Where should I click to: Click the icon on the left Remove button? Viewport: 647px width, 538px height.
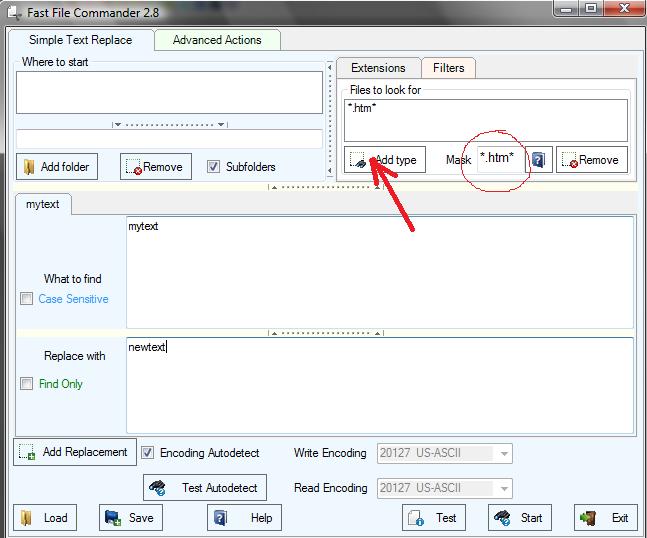tap(134, 167)
